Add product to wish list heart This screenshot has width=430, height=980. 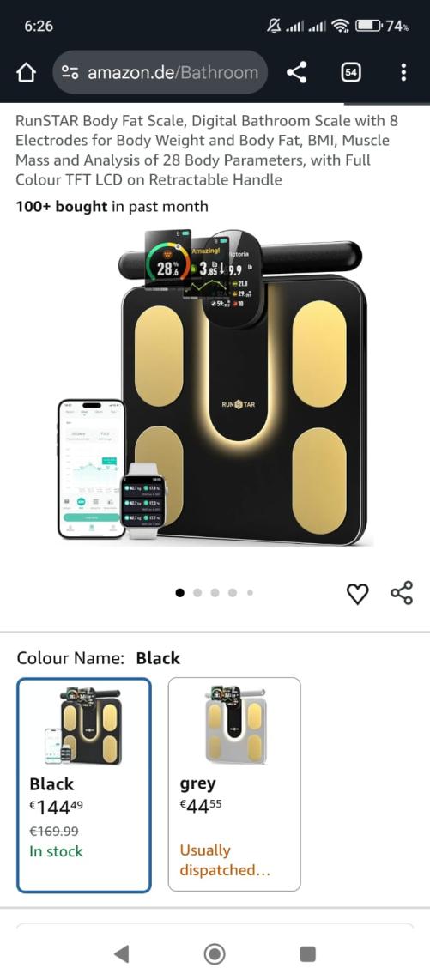(358, 593)
